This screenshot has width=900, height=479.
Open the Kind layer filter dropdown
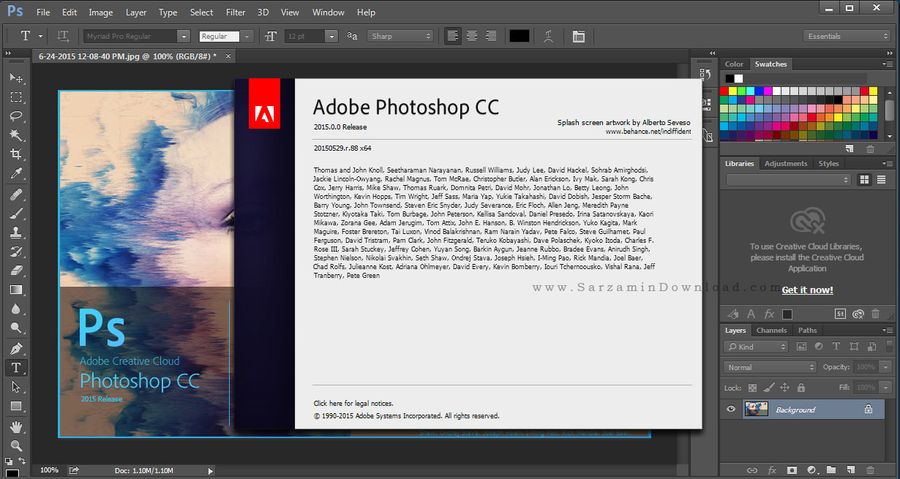click(757, 346)
